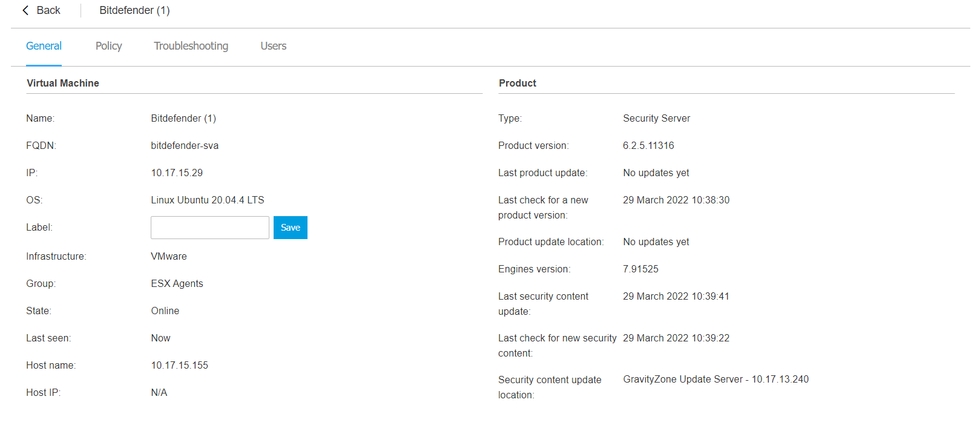Image resolution: width=980 pixels, height=431 pixels.
Task: Click the Product section heading
Action: tap(518, 84)
